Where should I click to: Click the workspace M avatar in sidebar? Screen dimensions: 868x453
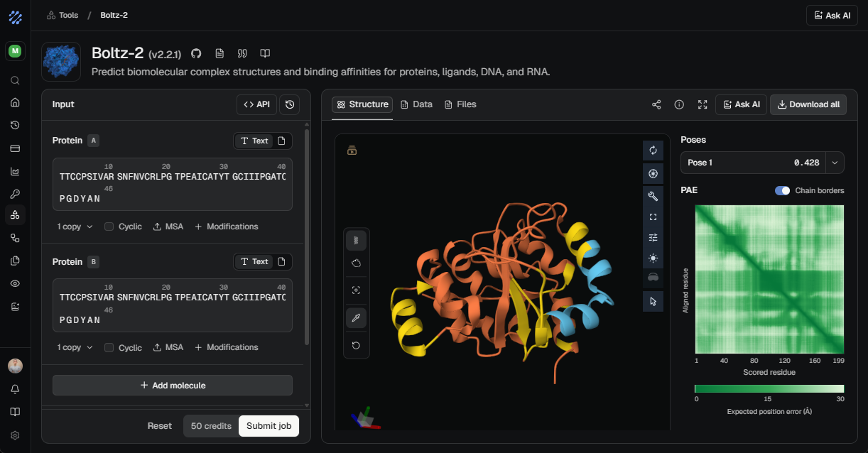15,50
